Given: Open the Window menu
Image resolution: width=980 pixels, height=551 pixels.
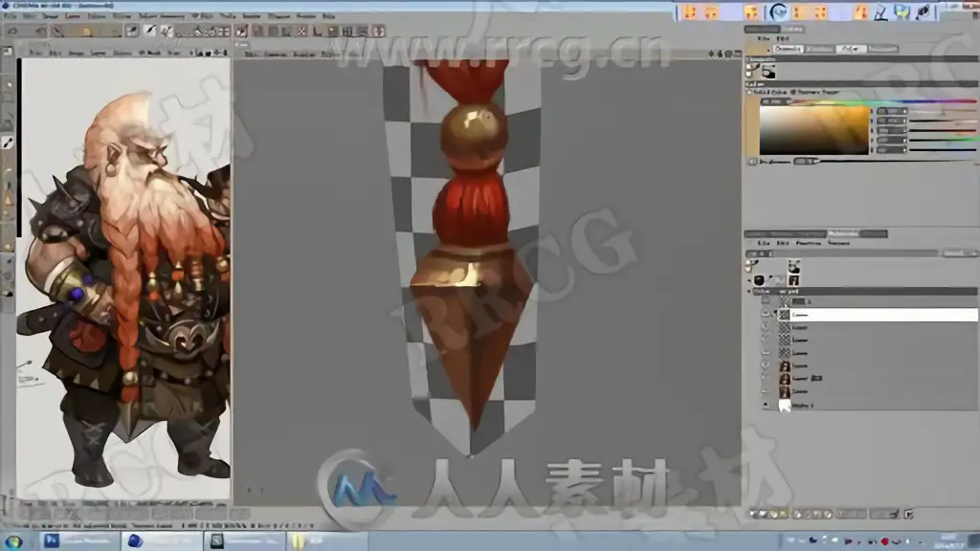Looking at the screenshot, I should click(x=306, y=16).
